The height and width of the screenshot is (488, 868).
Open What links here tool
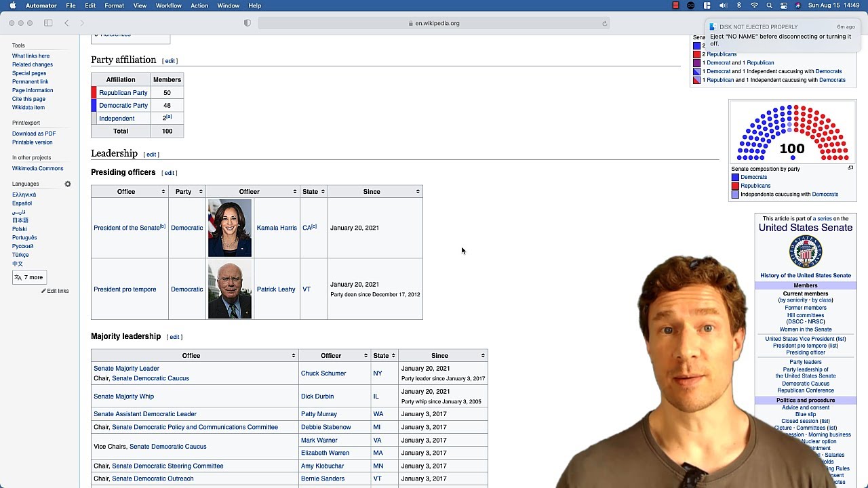pyautogui.click(x=31, y=56)
